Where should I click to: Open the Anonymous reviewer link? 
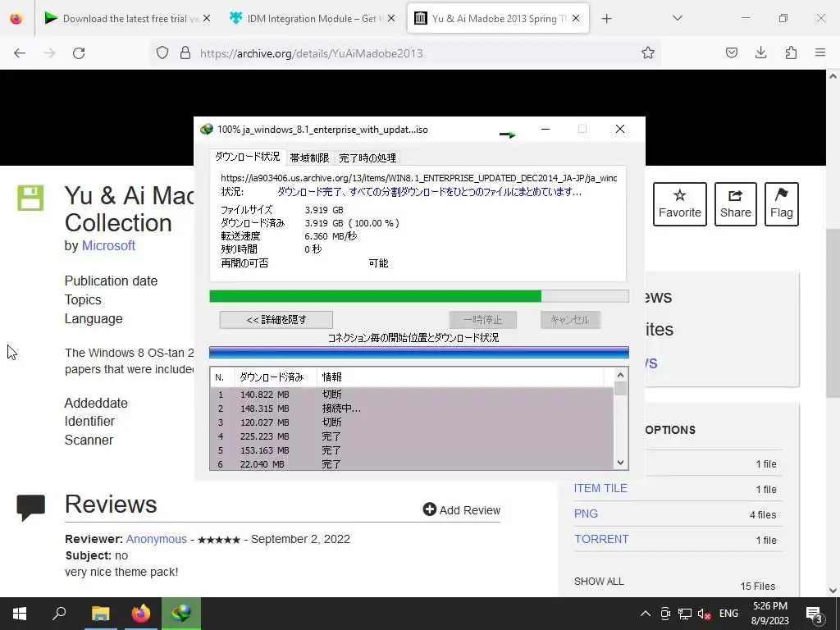coord(157,539)
